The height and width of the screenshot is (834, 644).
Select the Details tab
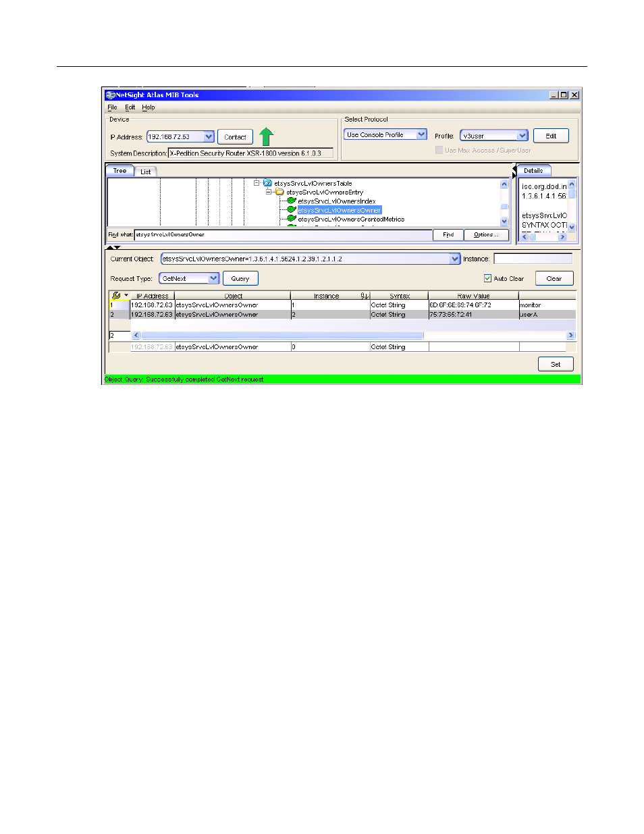pyautogui.click(x=533, y=171)
